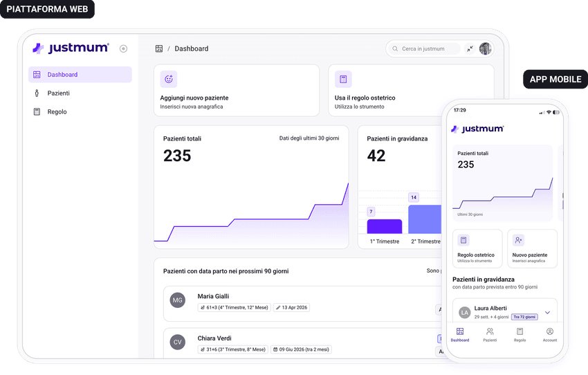The height and width of the screenshot is (375, 588).
Task: Select the Regolo tab in mobile bottom bar
Action: tap(520, 334)
